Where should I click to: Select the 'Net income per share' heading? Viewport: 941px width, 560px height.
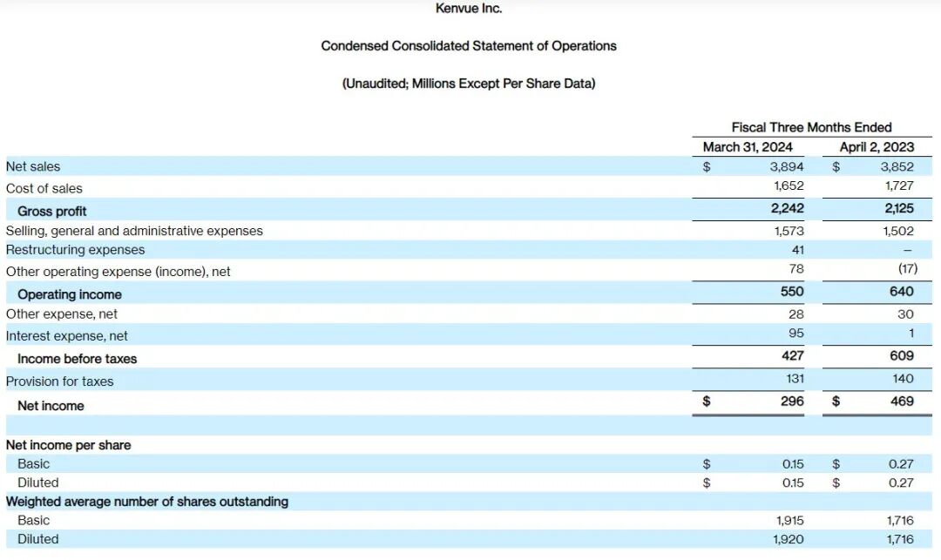(69, 445)
